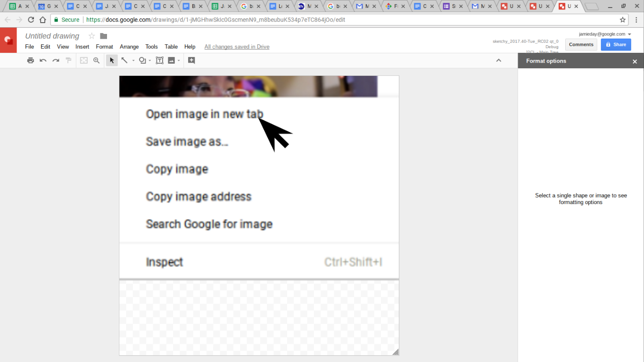The width and height of the screenshot is (644, 362).
Task: Add a comment using toolbar icon
Action: click(x=191, y=60)
